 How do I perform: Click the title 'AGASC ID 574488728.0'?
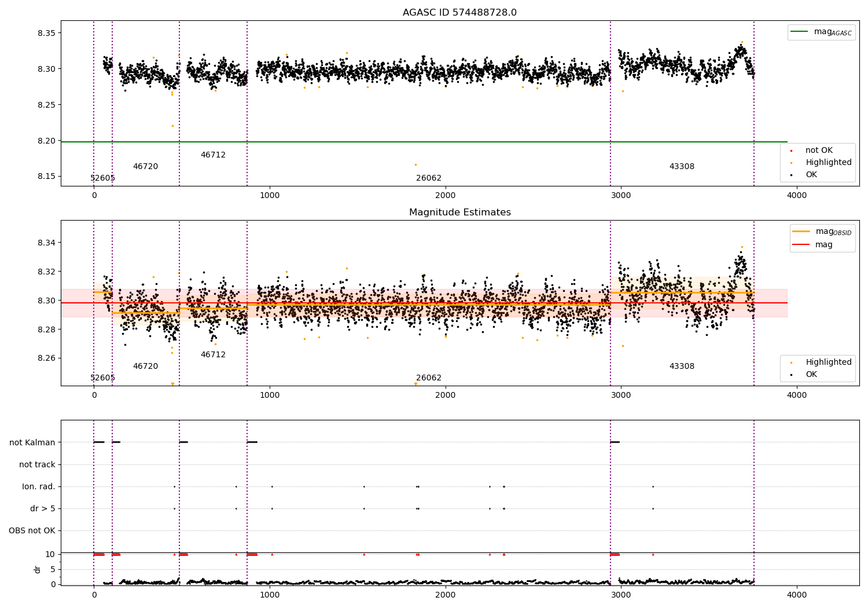[459, 13]
